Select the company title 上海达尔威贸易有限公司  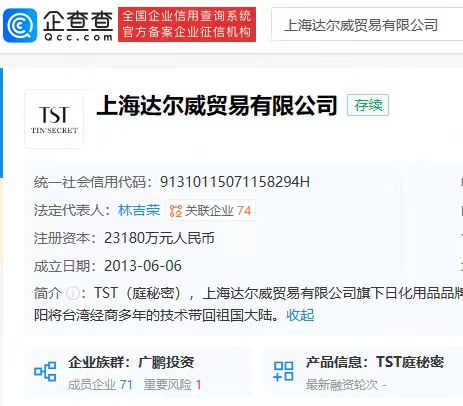click(217, 105)
